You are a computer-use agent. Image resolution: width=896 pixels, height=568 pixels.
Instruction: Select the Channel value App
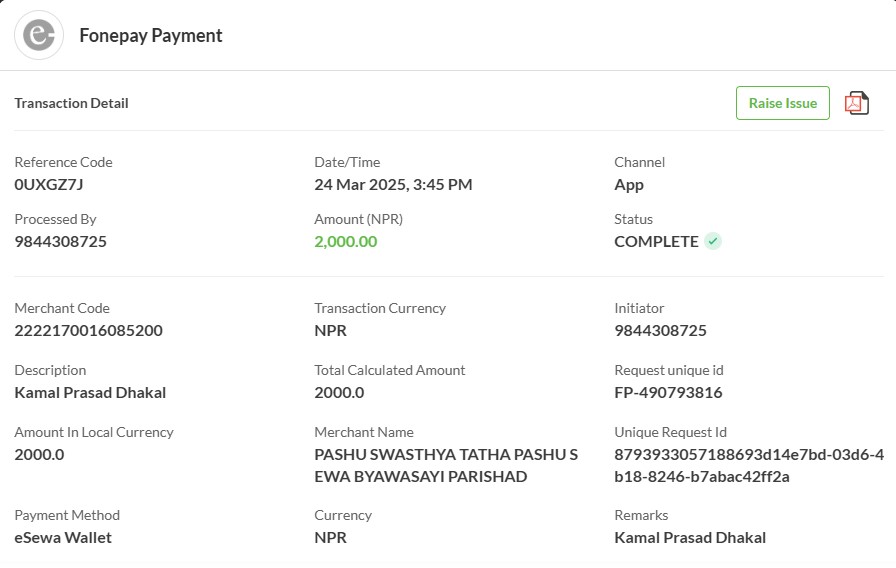pyautogui.click(x=629, y=185)
